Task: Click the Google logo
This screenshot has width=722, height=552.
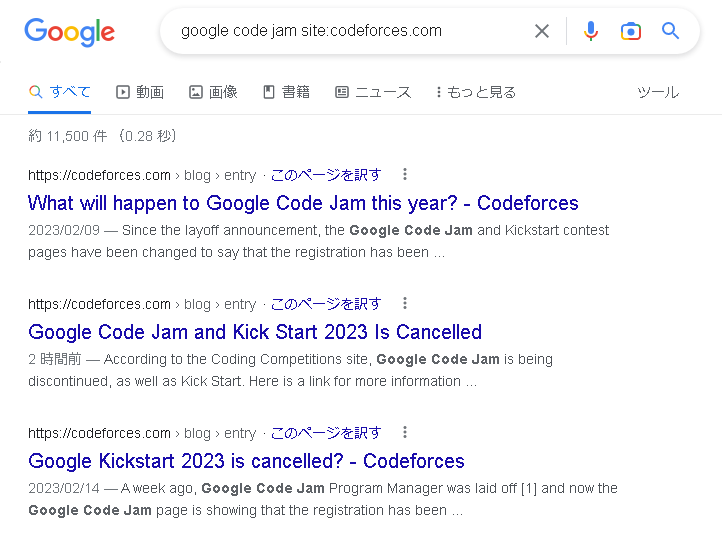Action: (x=69, y=32)
